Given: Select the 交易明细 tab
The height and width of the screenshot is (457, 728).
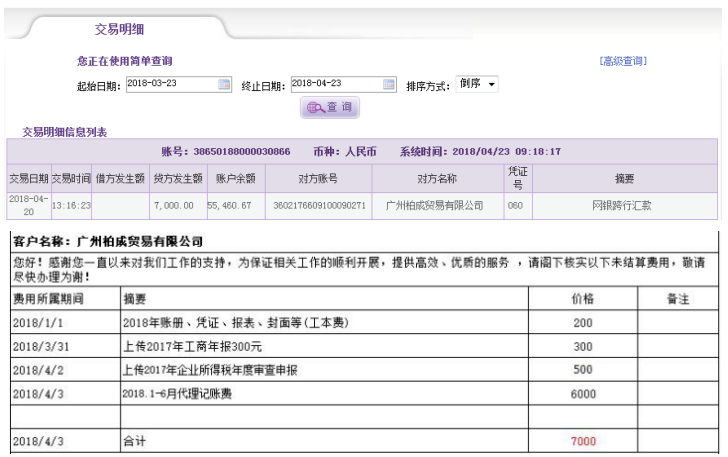Looking at the screenshot, I should (x=119, y=29).
